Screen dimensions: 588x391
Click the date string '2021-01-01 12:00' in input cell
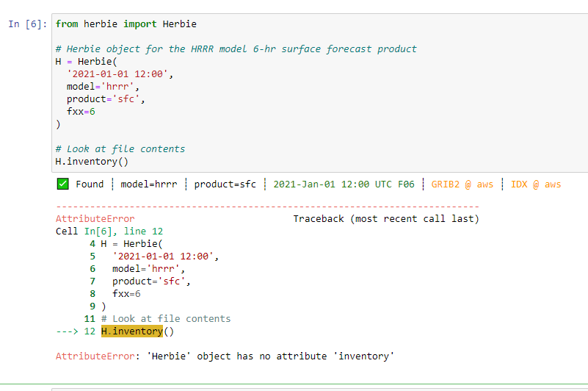pyautogui.click(x=117, y=74)
